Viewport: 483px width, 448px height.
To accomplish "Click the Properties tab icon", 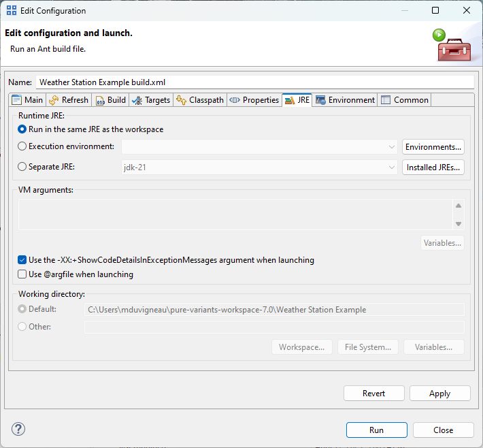I will tap(235, 100).
